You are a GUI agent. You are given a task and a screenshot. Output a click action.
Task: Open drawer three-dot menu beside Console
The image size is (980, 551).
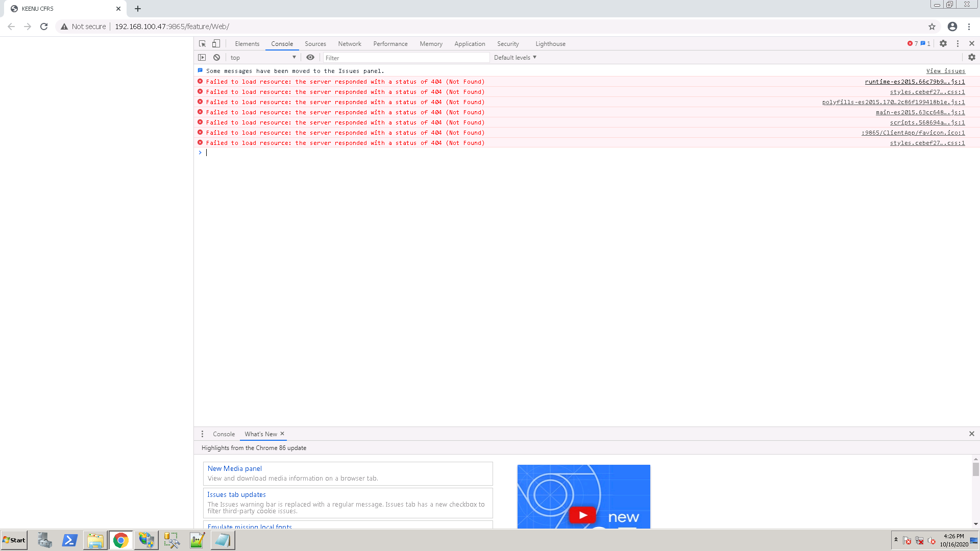coord(202,434)
